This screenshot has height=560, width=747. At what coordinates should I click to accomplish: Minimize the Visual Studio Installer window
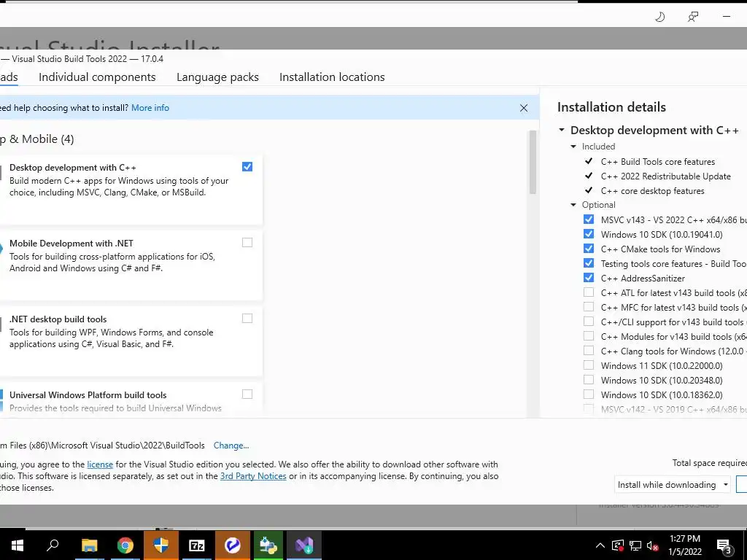coord(727,17)
